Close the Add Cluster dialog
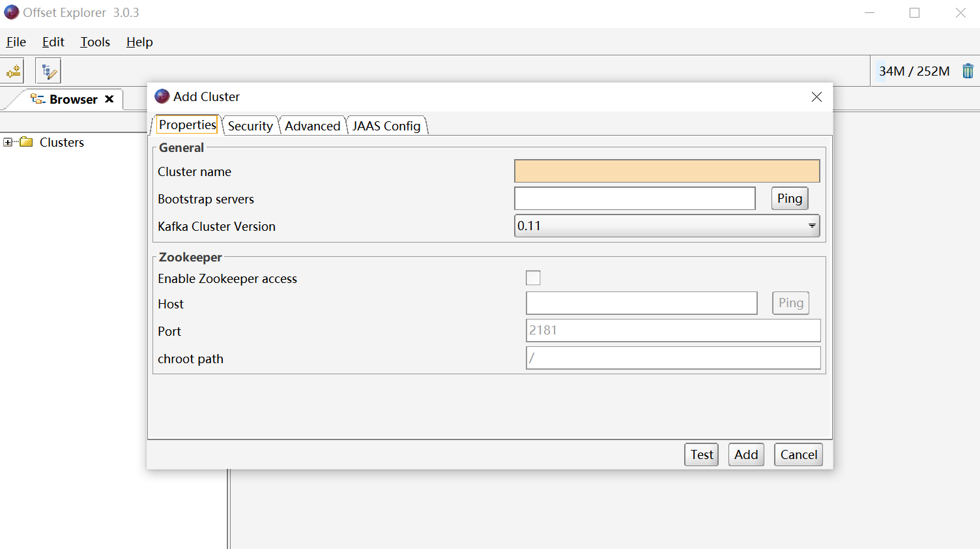The height and width of the screenshot is (549, 980). [816, 96]
